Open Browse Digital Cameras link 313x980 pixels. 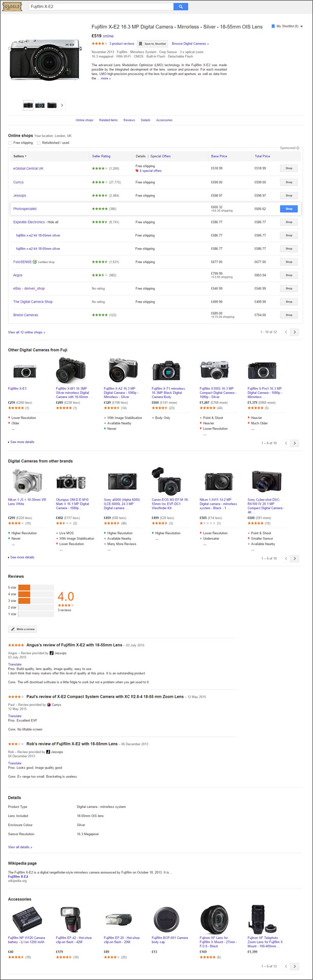coord(190,44)
